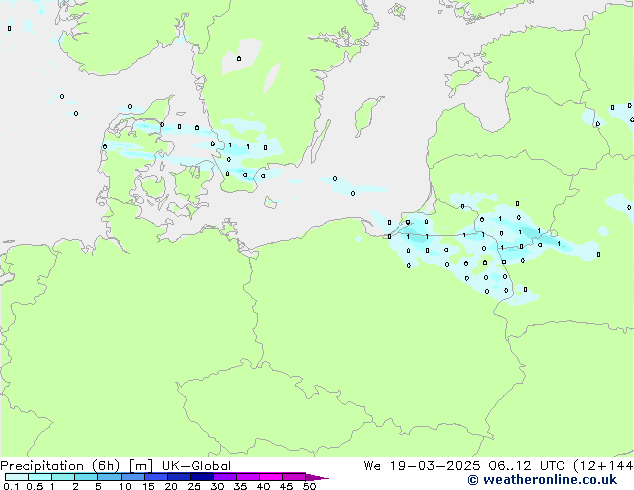Click the '35' legend scale label

tap(240, 486)
